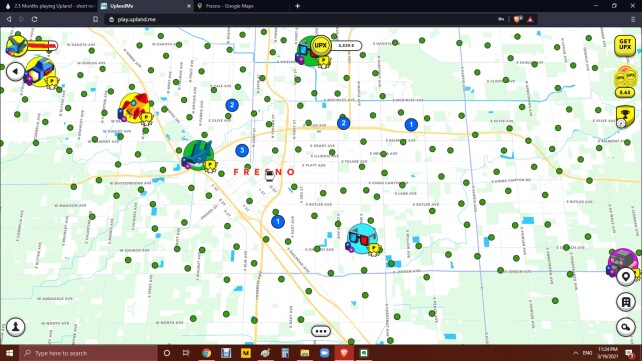The width and height of the screenshot is (642, 361).
Task: Click the stacked UPX coins earnings icon
Action: (x=625, y=81)
